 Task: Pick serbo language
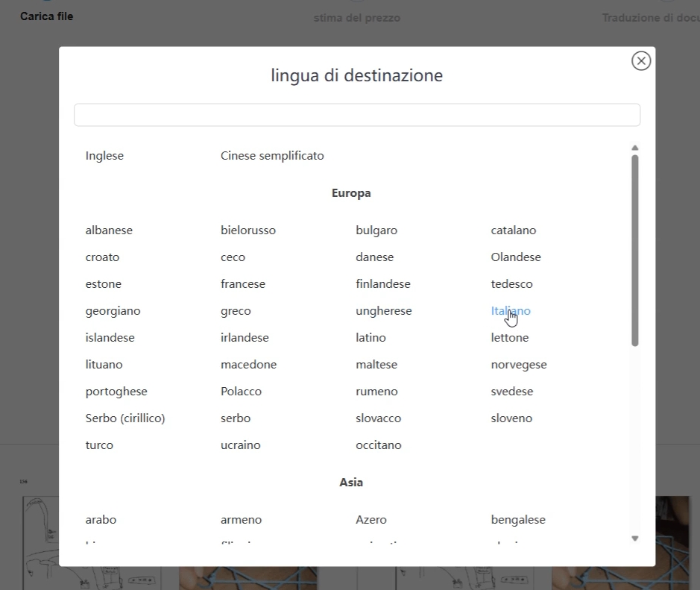click(236, 418)
